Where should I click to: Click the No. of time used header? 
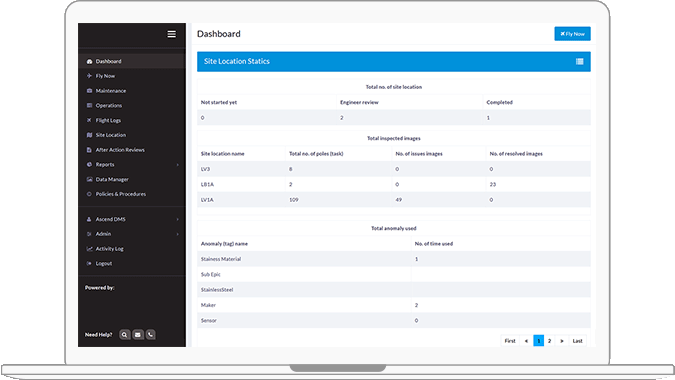click(433, 244)
